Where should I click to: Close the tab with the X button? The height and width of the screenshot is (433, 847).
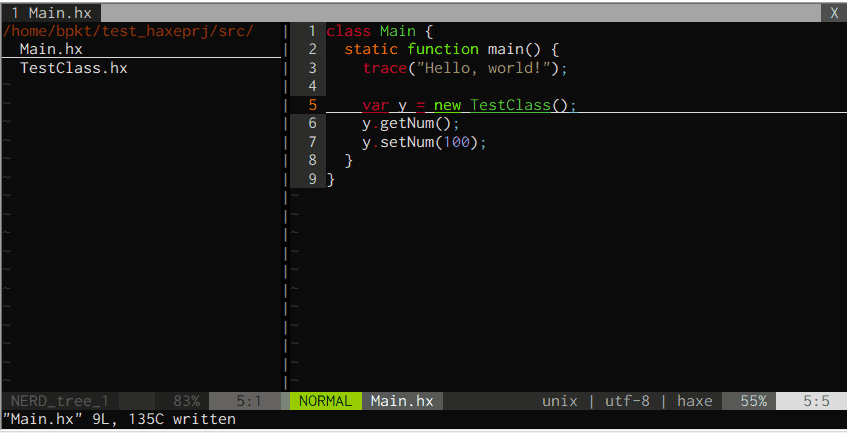pyautogui.click(x=834, y=13)
